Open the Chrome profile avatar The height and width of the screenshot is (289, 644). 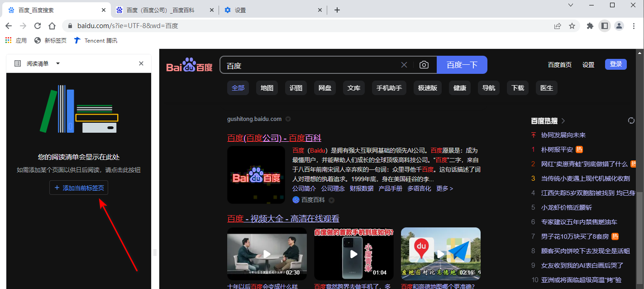pyautogui.click(x=619, y=26)
